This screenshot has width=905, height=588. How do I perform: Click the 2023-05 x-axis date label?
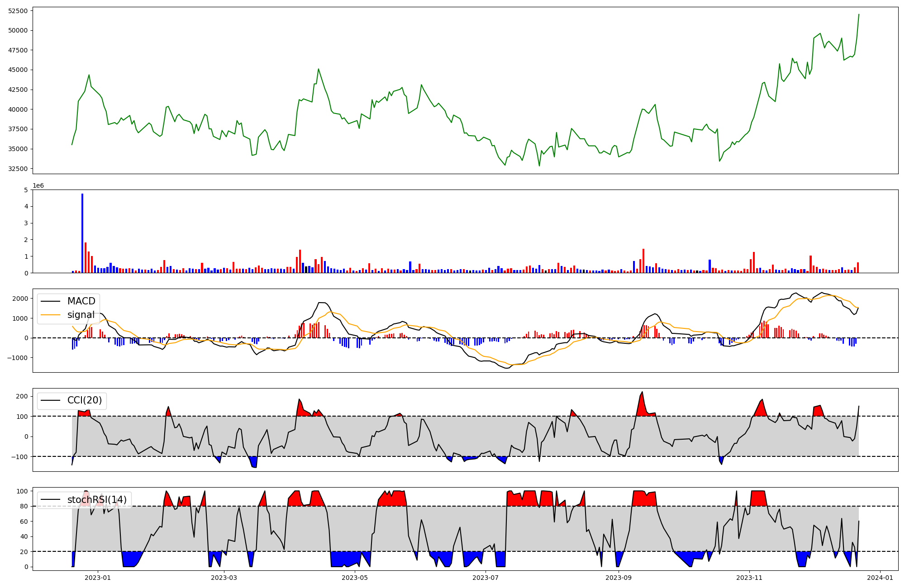pos(355,578)
